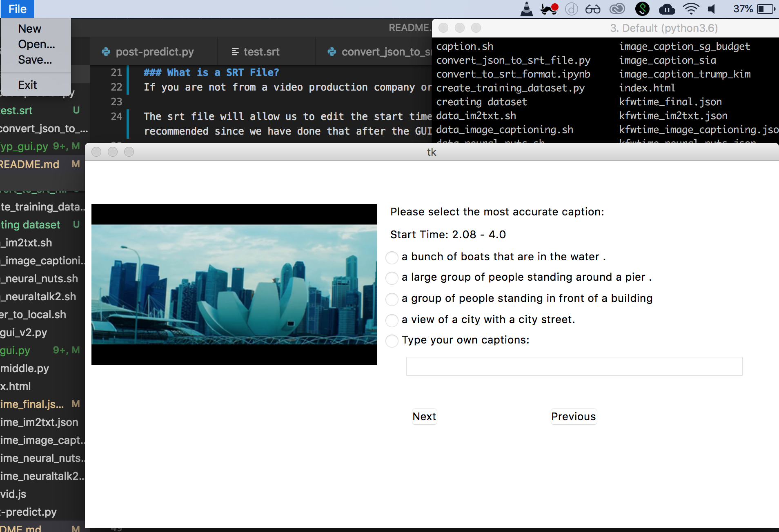Image resolution: width=779 pixels, height=532 pixels.
Task: Select 'a bunch of boats' caption option
Action: click(x=392, y=257)
